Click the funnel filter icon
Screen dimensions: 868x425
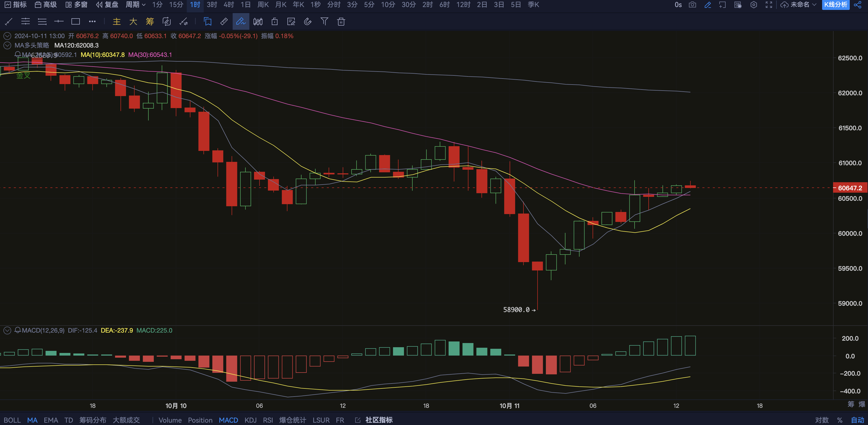click(x=324, y=22)
